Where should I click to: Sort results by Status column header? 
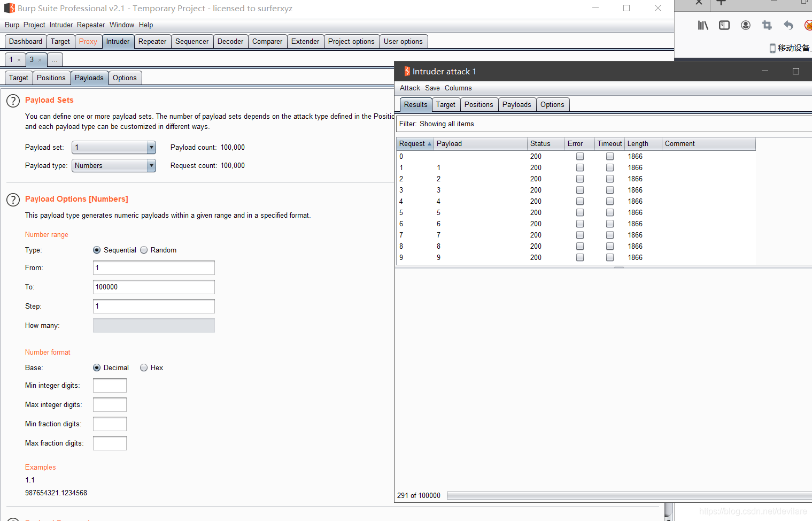point(546,144)
